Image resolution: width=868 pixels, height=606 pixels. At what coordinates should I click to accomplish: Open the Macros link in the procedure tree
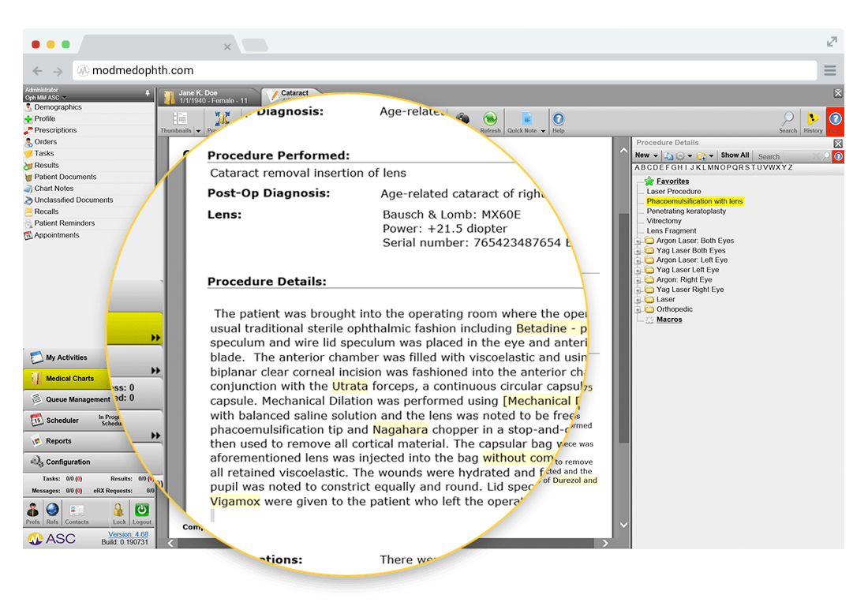[669, 320]
